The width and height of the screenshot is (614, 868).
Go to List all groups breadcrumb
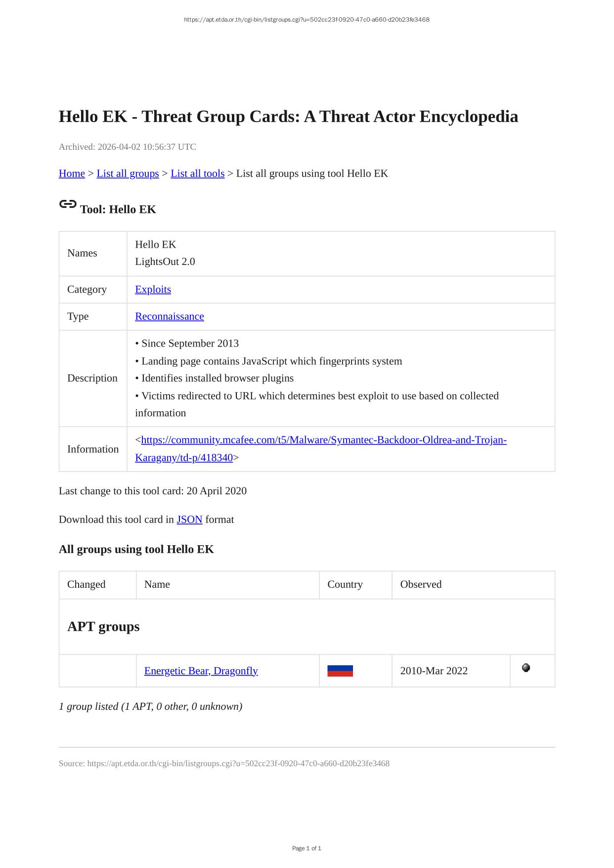coord(128,174)
